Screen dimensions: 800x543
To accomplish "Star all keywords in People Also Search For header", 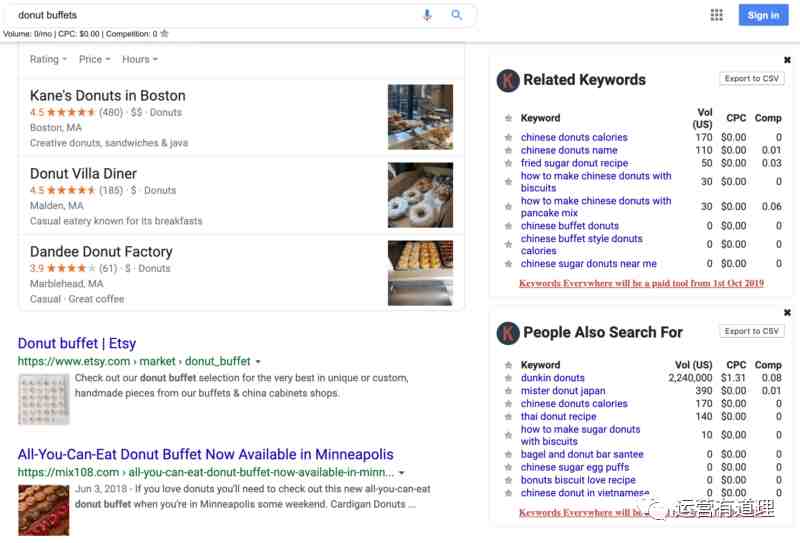I will coord(508,365).
